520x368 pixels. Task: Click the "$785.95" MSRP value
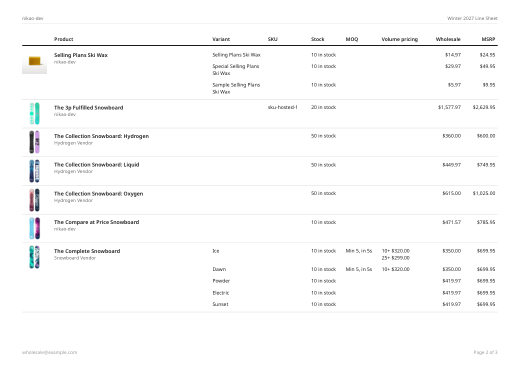point(486,222)
